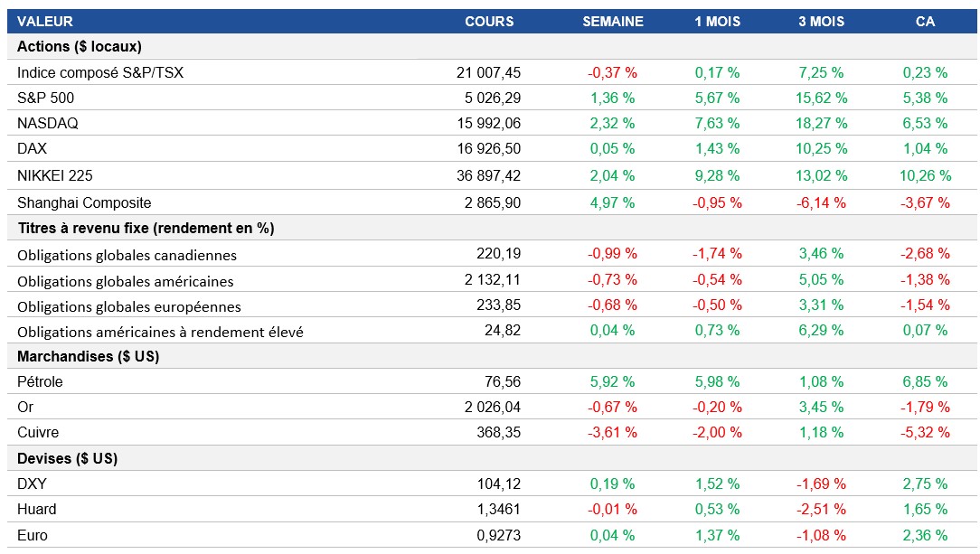Select the Huard row label
This screenshot has width=980, height=554.
(37, 510)
